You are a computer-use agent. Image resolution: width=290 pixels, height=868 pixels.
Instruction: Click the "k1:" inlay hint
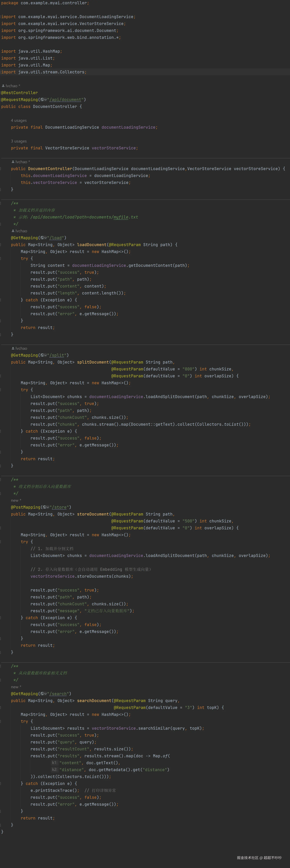[x=55, y=763]
